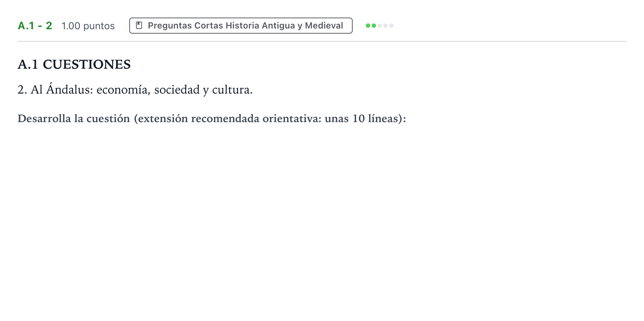Click the second green difficulty dot
Image resolution: width=644 pixels, height=321 pixels.
point(374,26)
